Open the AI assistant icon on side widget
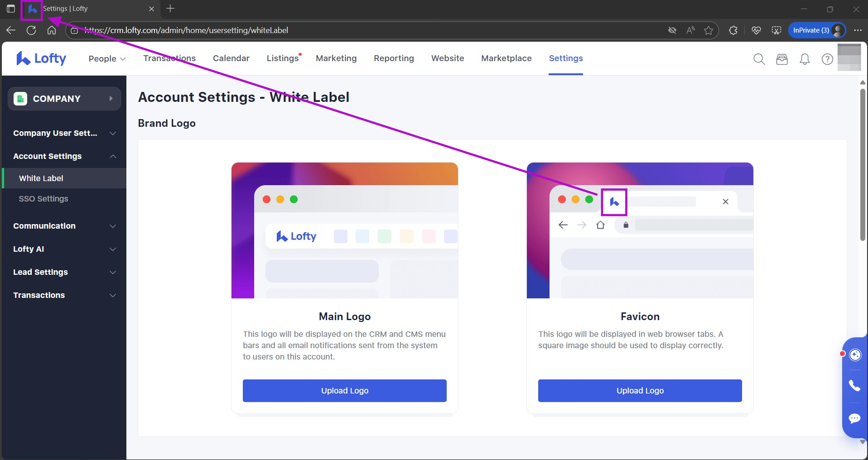This screenshot has height=460, width=868. [x=855, y=355]
